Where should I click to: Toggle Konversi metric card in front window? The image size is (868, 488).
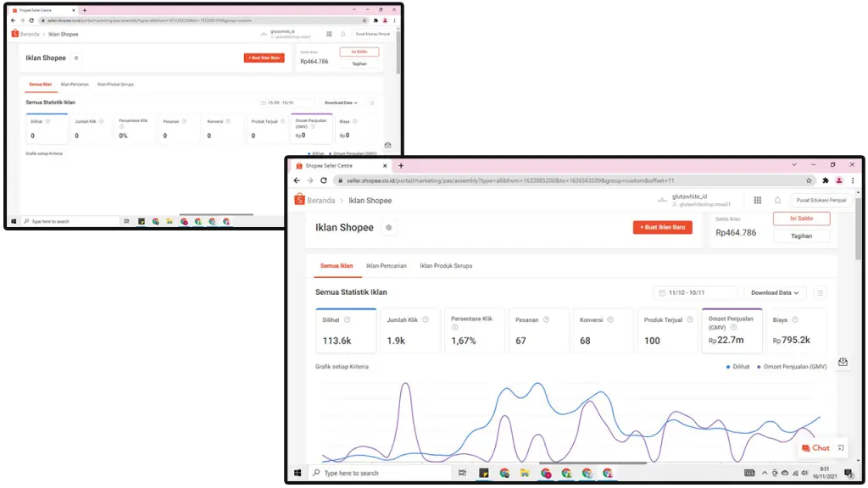[603, 331]
